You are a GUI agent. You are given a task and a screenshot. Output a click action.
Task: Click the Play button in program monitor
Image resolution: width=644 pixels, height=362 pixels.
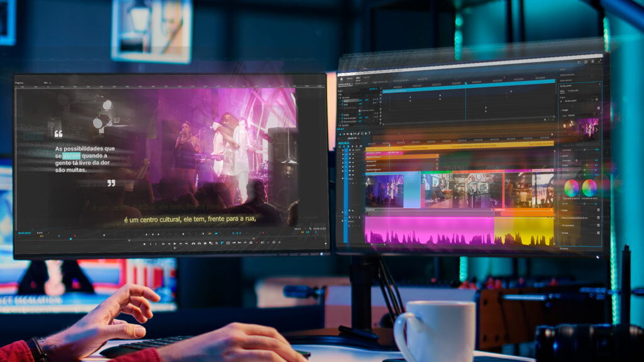[x=175, y=243]
